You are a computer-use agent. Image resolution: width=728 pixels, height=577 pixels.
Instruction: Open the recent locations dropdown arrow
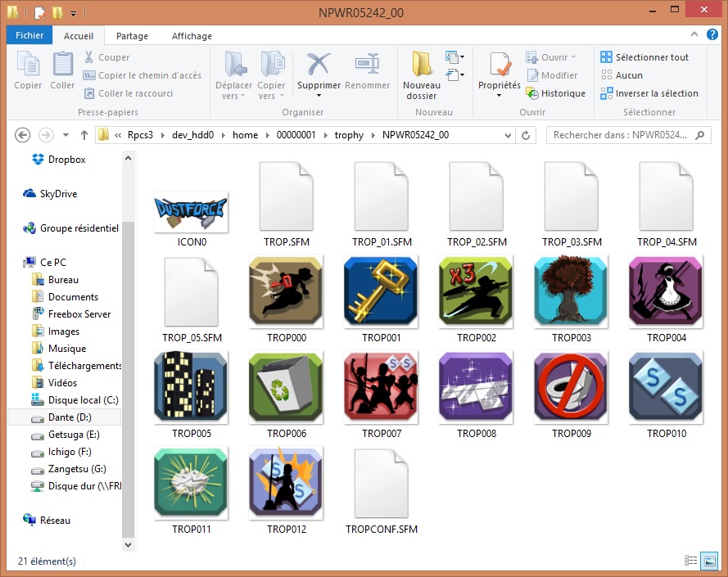66,135
